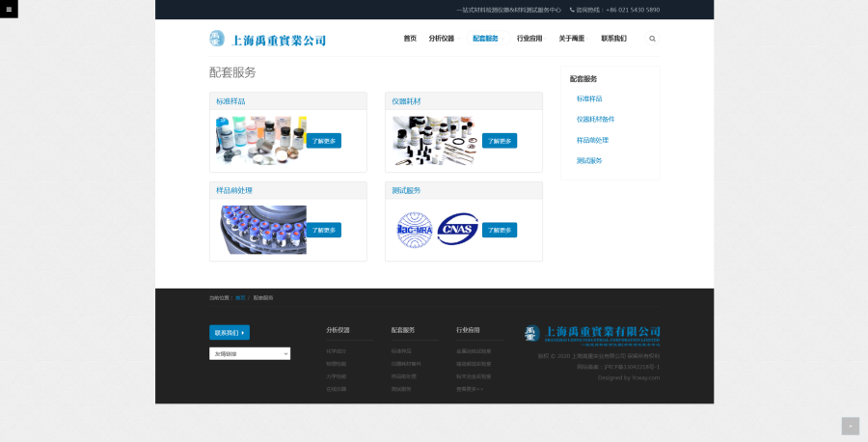Click the footer 上海禹重實業有限公司 logo
The width and height of the screenshot is (868, 442).
point(592,334)
